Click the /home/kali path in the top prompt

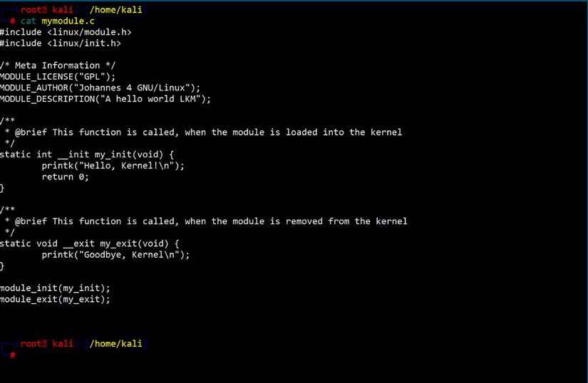click(116, 10)
